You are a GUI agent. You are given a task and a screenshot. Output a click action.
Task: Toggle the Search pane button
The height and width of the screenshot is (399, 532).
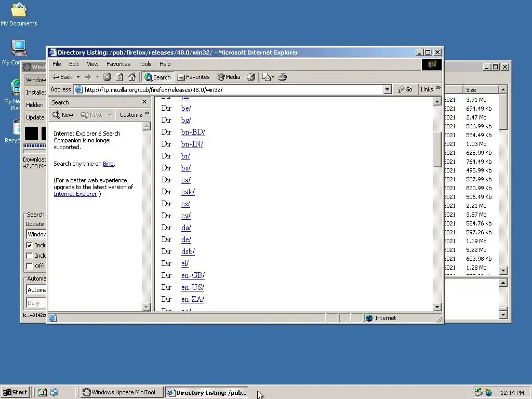[157, 77]
